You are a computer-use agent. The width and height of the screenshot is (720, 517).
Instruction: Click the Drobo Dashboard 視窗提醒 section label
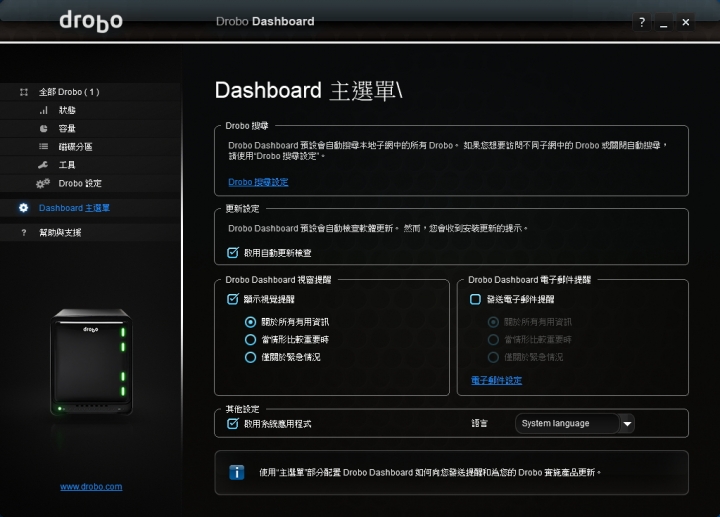point(278,280)
